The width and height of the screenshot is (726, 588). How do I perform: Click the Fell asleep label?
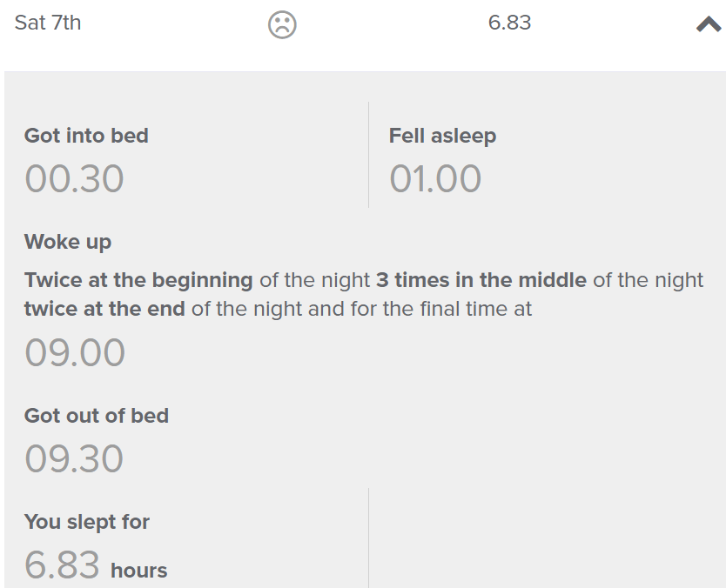tap(442, 136)
